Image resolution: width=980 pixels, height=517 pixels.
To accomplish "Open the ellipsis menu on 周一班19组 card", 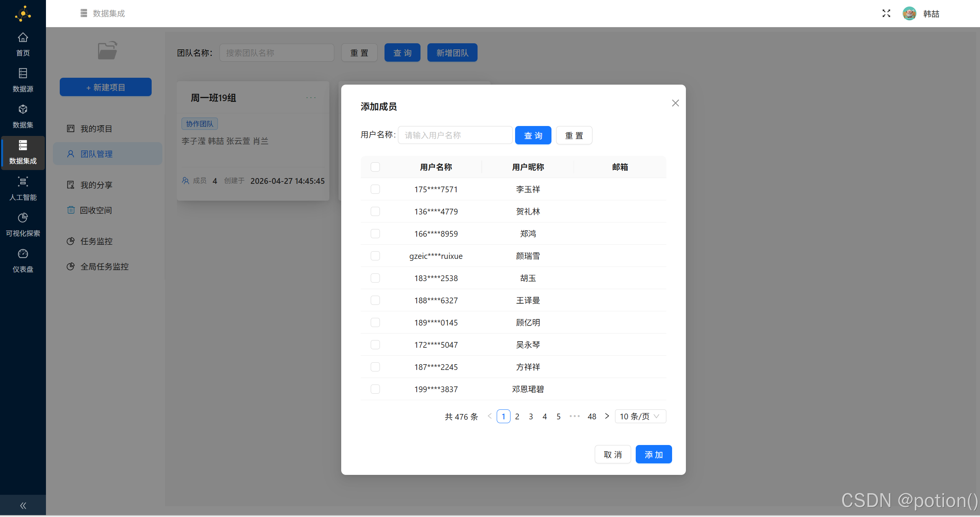I will 311,97.
